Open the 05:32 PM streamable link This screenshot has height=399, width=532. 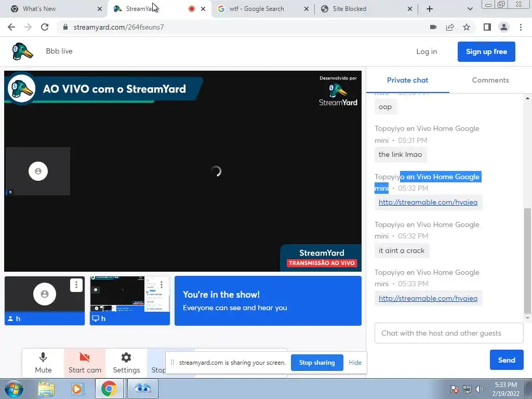428,202
